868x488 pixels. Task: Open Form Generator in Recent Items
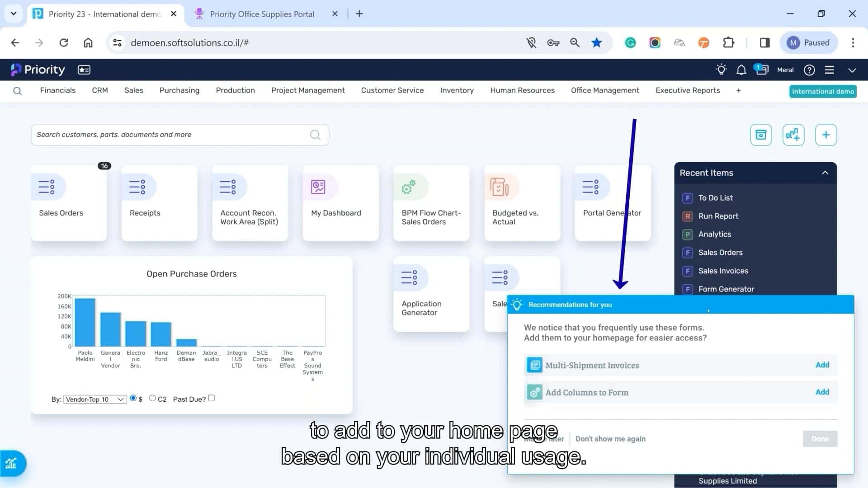(726, 289)
